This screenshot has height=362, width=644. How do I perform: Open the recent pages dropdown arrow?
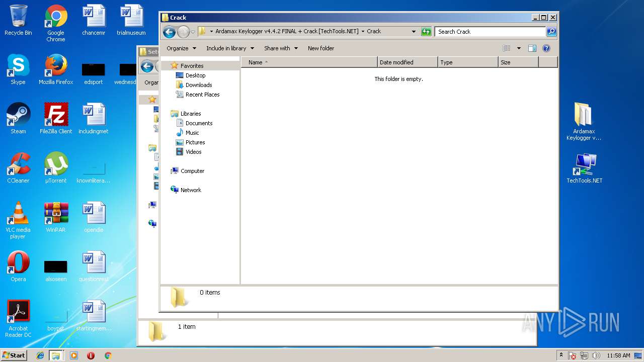click(193, 32)
